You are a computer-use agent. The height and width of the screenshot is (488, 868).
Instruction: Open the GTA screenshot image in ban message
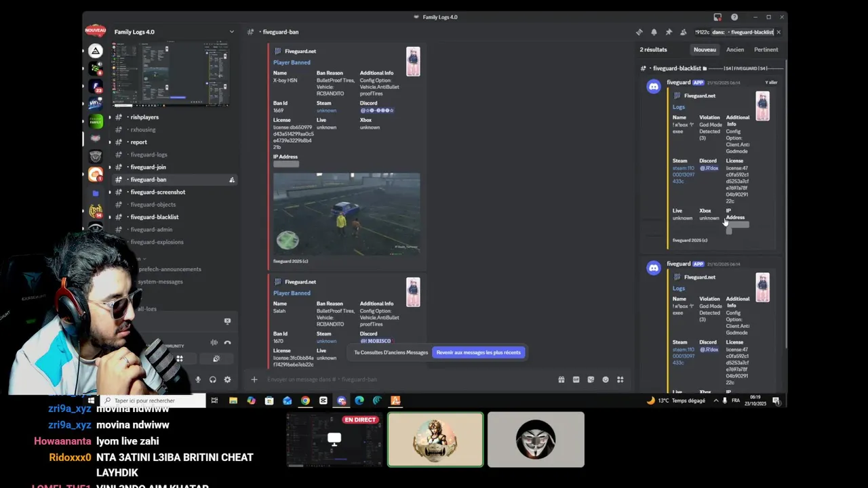point(347,213)
